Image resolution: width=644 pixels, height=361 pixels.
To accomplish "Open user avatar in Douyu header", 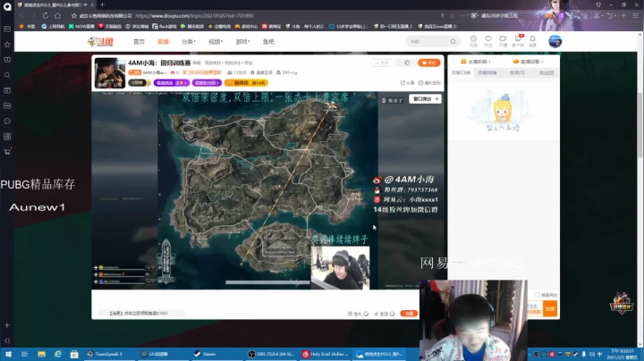I will (x=555, y=41).
